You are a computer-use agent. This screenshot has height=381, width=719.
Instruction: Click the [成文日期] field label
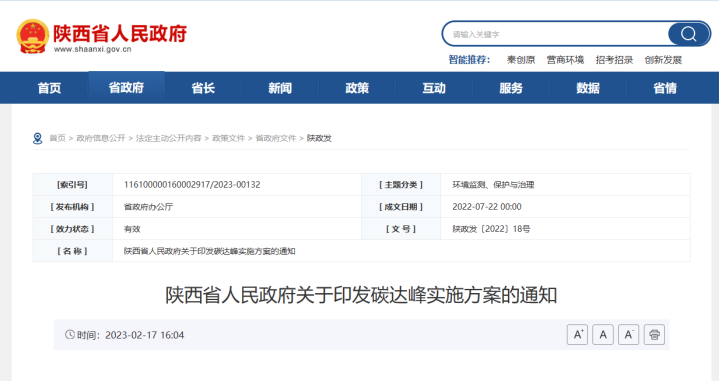click(x=401, y=207)
